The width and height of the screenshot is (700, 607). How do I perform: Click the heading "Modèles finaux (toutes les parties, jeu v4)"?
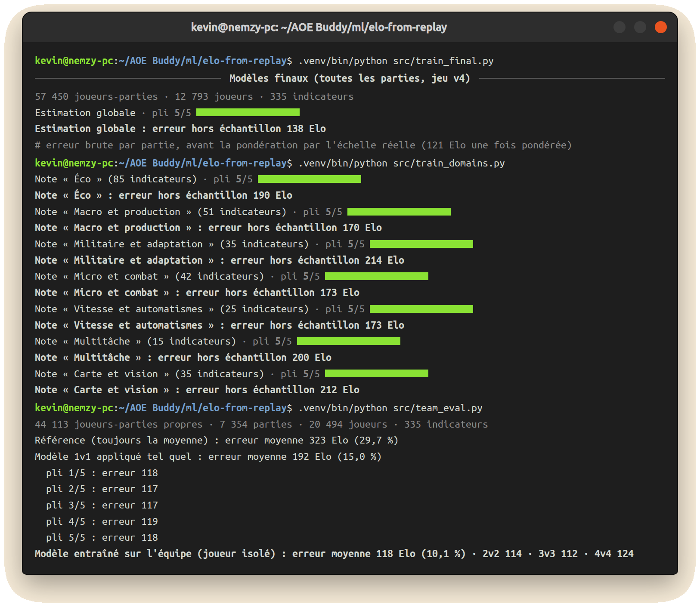[350, 78]
